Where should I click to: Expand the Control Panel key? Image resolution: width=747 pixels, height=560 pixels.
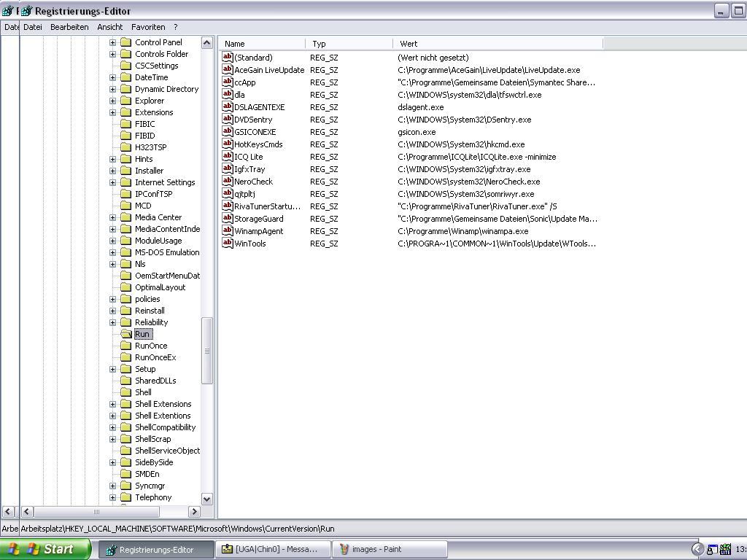pos(113,42)
